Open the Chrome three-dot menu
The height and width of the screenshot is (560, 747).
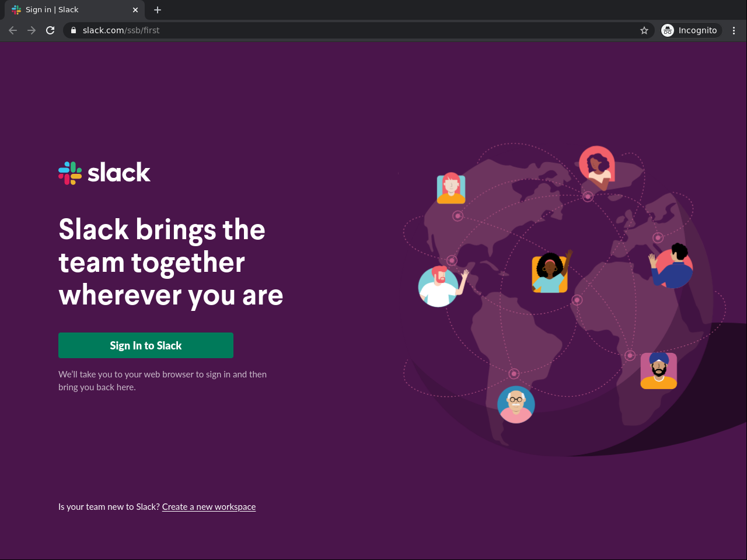click(734, 30)
